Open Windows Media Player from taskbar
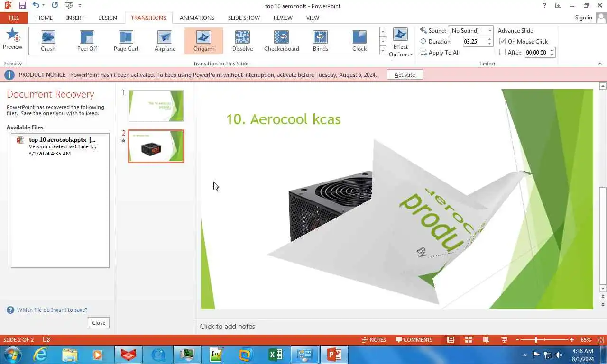Viewport: 607px width, 364px height. [x=99, y=355]
